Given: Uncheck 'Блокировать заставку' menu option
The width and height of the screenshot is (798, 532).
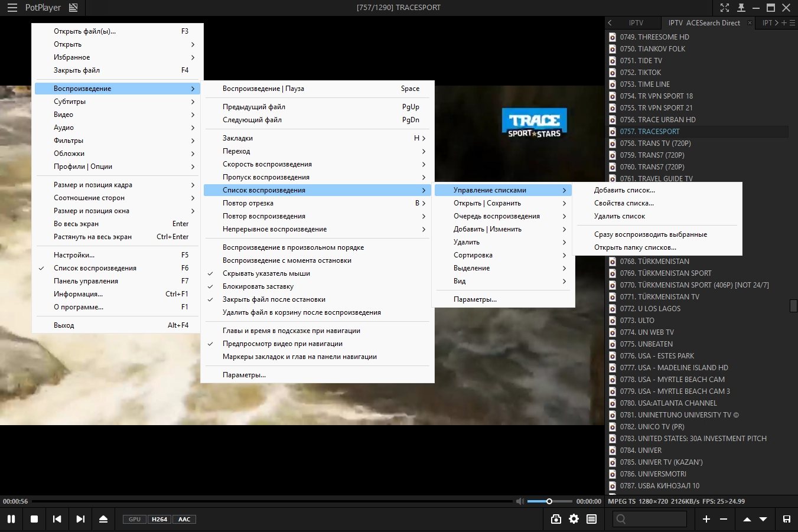Looking at the screenshot, I should [258, 286].
